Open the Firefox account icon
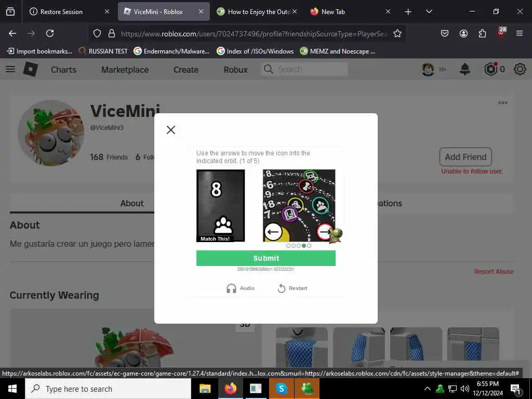Image resolution: width=532 pixels, height=399 pixels. pyautogui.click(x=463, y=33)
